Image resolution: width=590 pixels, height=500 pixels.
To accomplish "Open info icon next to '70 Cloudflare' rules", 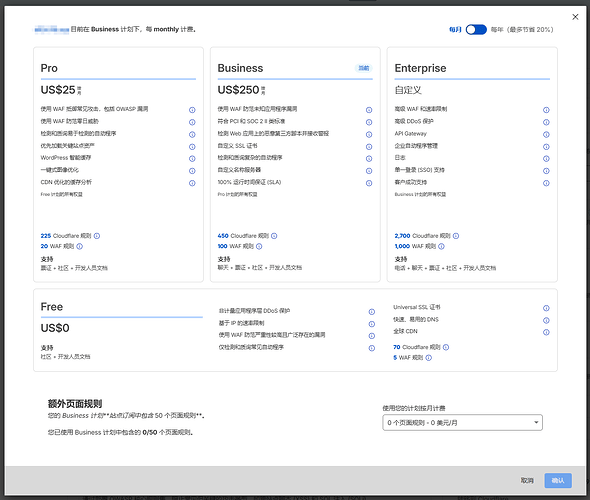I will point(446,347).
